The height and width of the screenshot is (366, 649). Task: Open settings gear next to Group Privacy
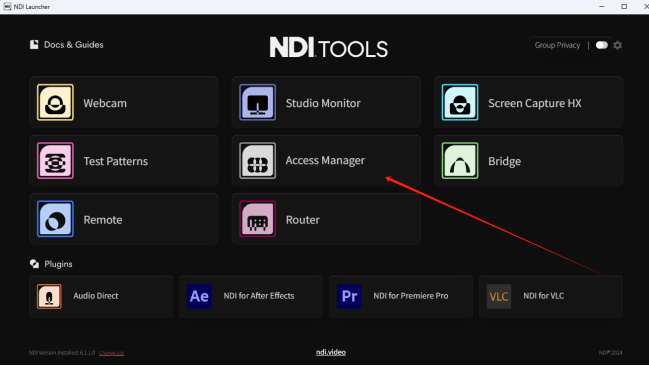tap(618, 45)
